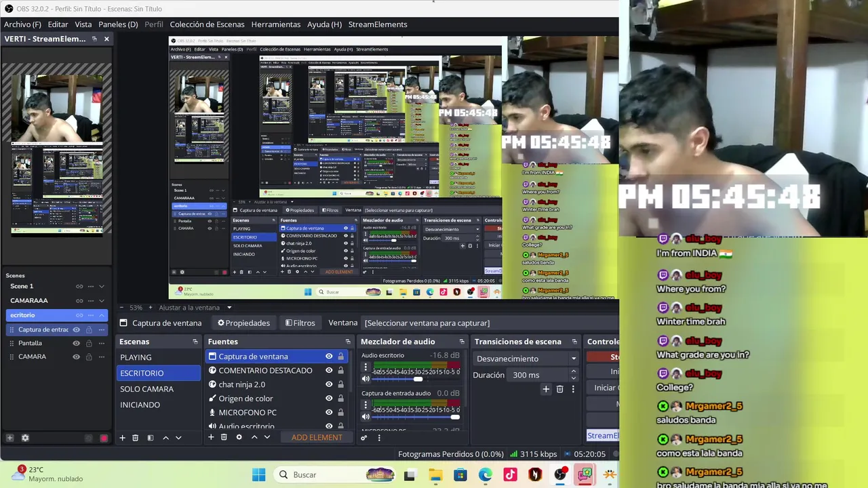Open Captura de entrada audio three-dot options

(366, 405)
